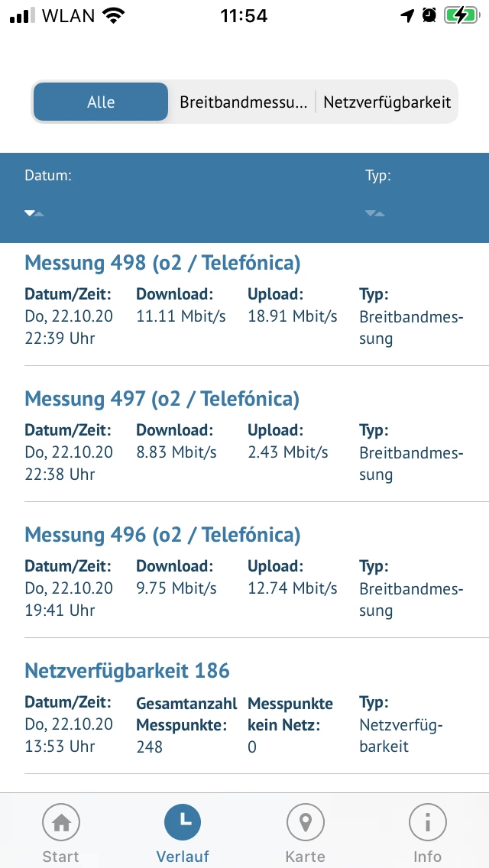Toggle the Typ sort arrow
Image resolution: width=489 pixels, height=868 pixels.
(x=374, y=213)
